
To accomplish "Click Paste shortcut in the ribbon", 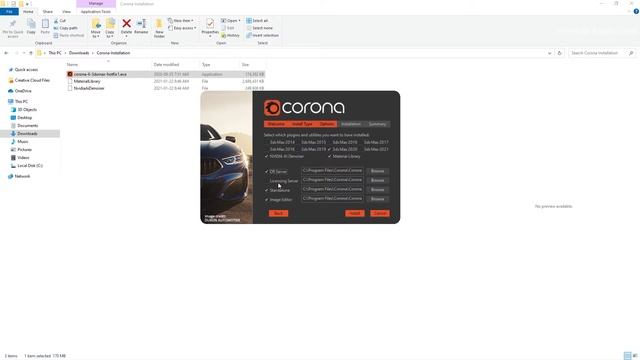I will [x=69, y=36].
